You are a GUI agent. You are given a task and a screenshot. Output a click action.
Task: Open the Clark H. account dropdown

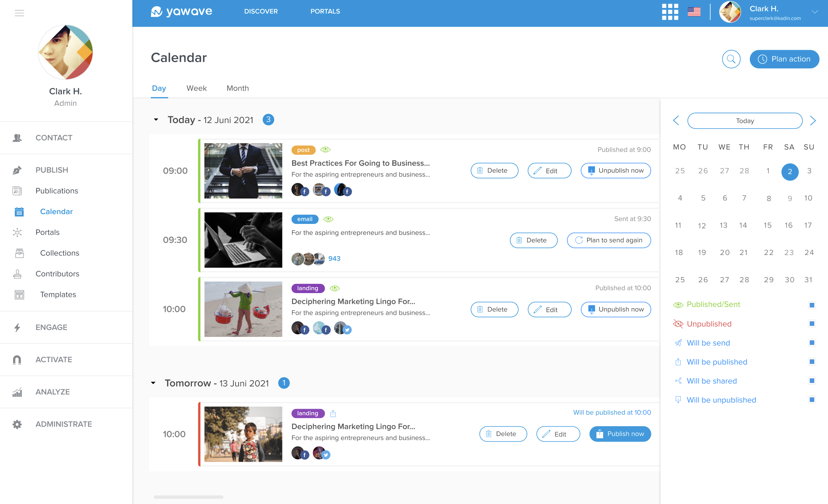[815, 12]
